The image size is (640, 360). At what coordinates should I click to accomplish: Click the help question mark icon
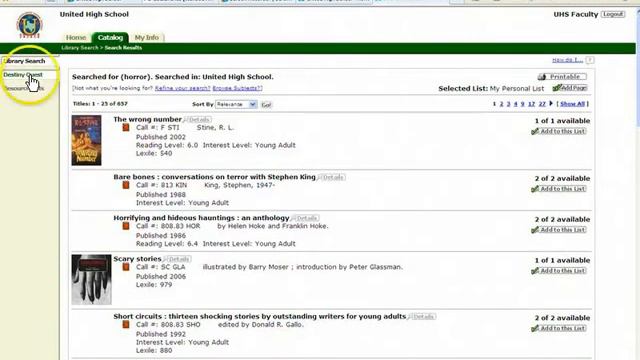click(x=590, y=60)
